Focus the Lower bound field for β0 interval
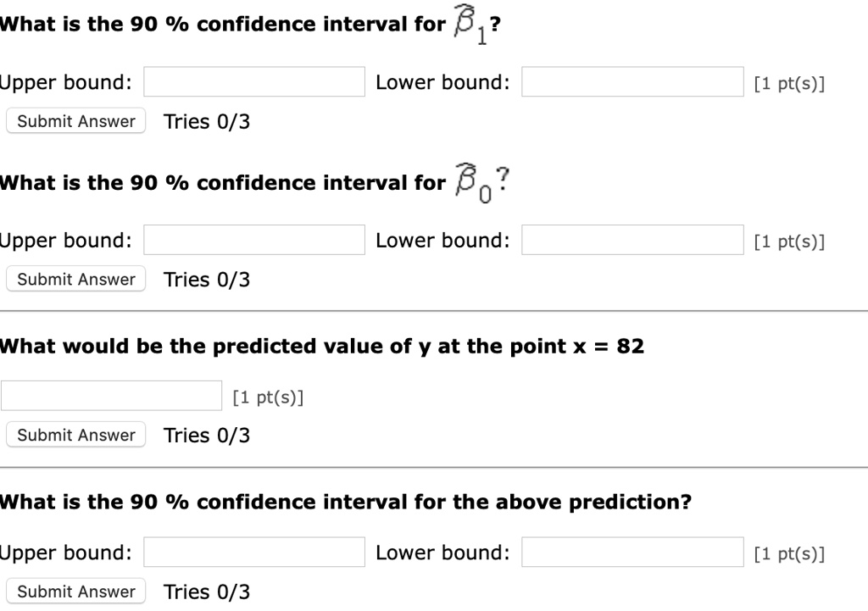This screenshot has height=611, width=868. [632, 240]
